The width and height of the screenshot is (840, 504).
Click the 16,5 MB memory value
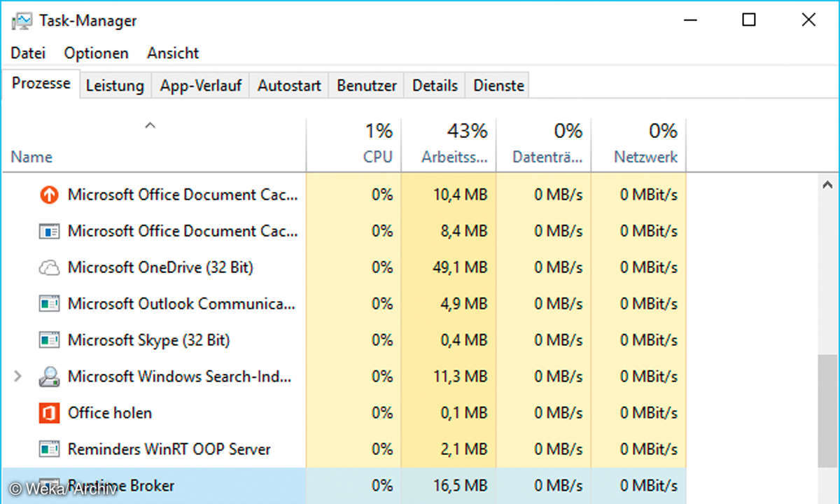[461, 486]
